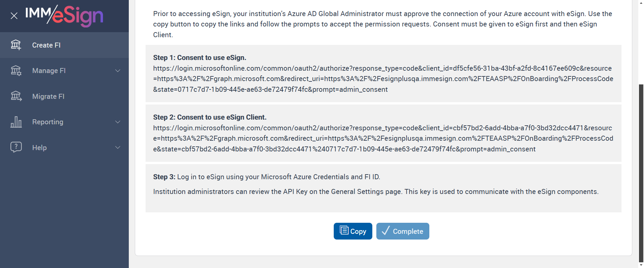
Task: Click the IMM eSign logo
Action: 64,15
